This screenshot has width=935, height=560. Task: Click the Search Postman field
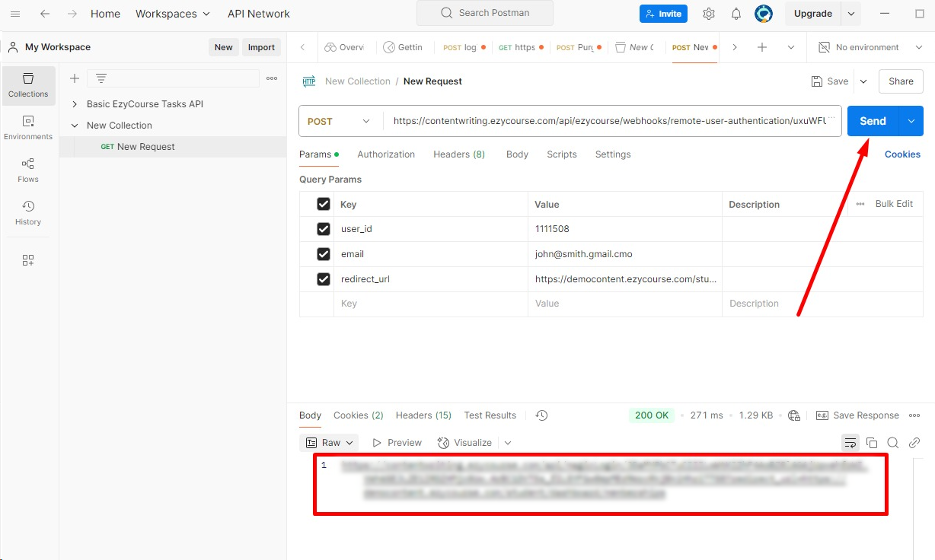[x=485, y=13]
